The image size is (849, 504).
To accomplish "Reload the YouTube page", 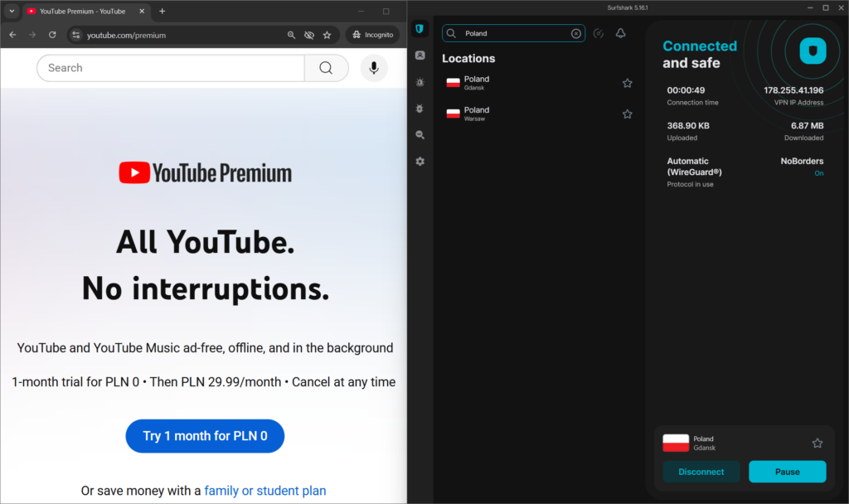I will coord(52,35).
